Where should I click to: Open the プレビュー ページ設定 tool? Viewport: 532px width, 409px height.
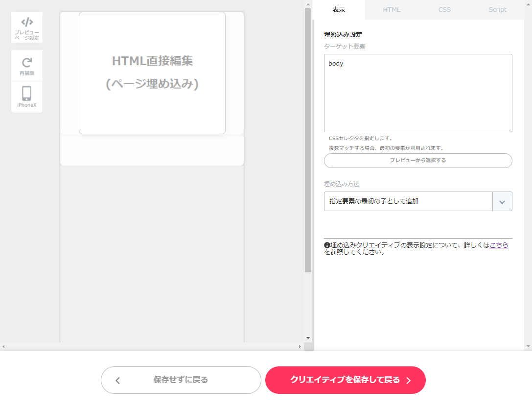click(26, 27)
